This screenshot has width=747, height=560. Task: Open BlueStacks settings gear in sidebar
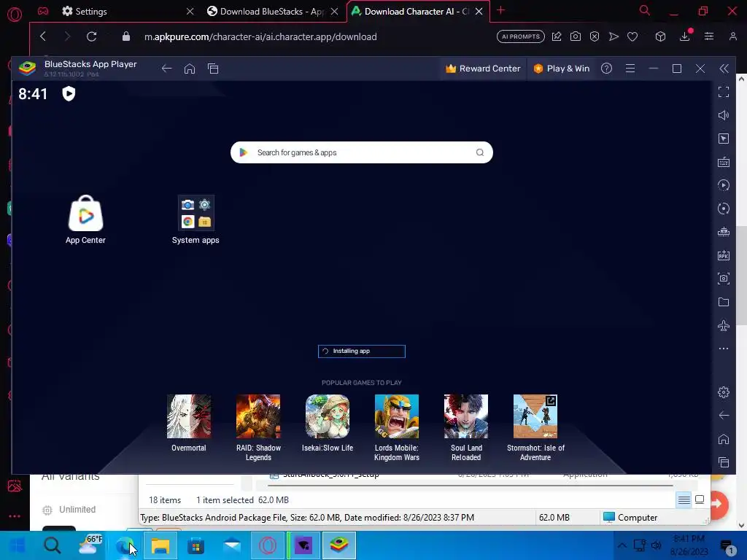point(724,392)
